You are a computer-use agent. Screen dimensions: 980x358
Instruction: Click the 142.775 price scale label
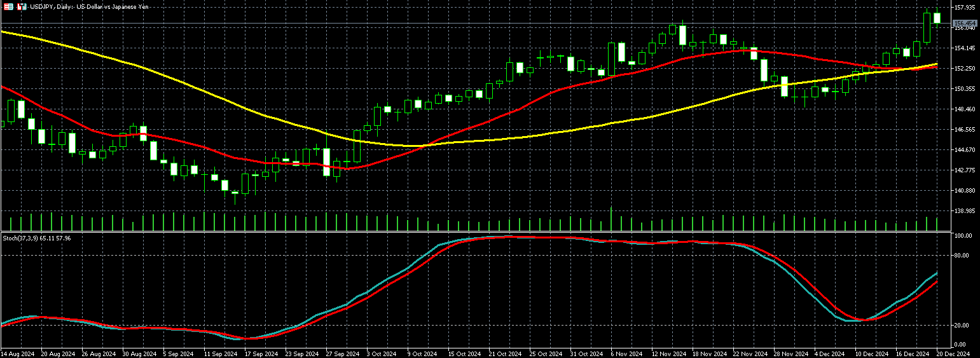[965, 170]
